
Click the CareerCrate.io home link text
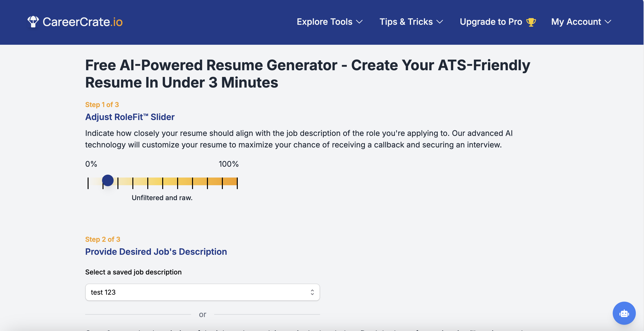83,22
